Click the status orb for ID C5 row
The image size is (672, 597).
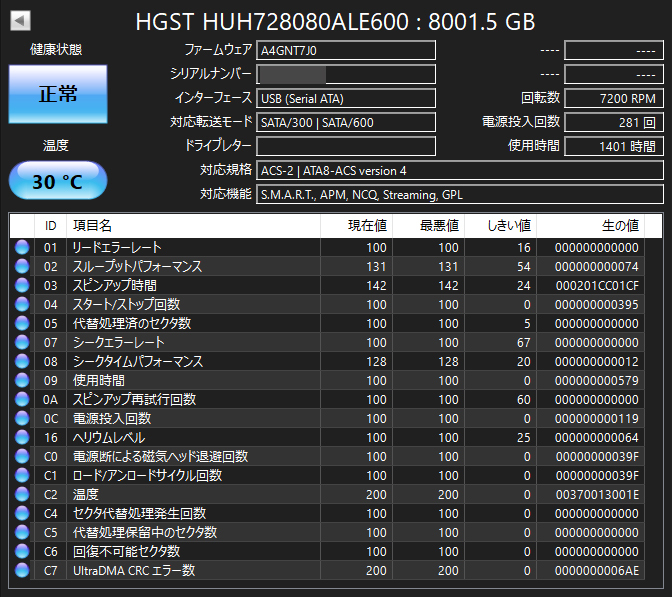22,532
